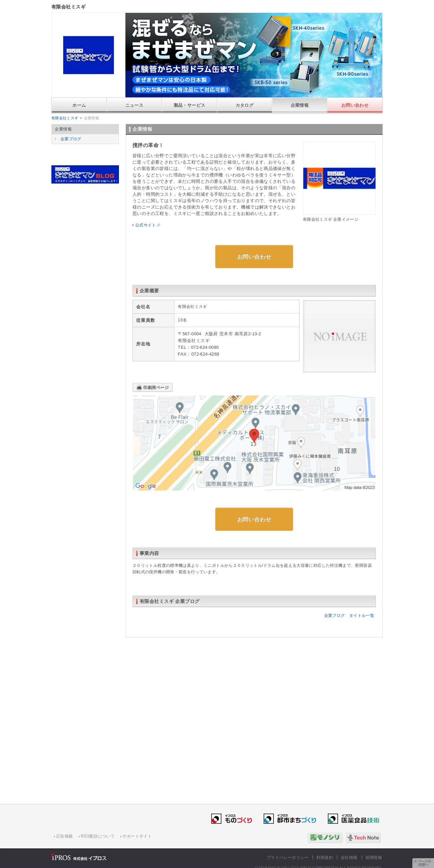Click the address 〒567-0004 大阪府 茨木市 南耳原2-13-2

pyautogui.click(x=219, y=334)
